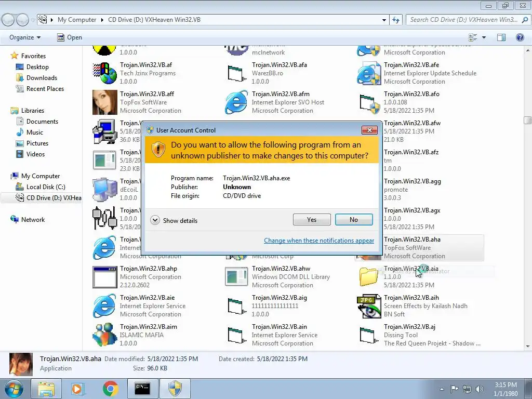Open the Pictures library

tap(37, 143)
